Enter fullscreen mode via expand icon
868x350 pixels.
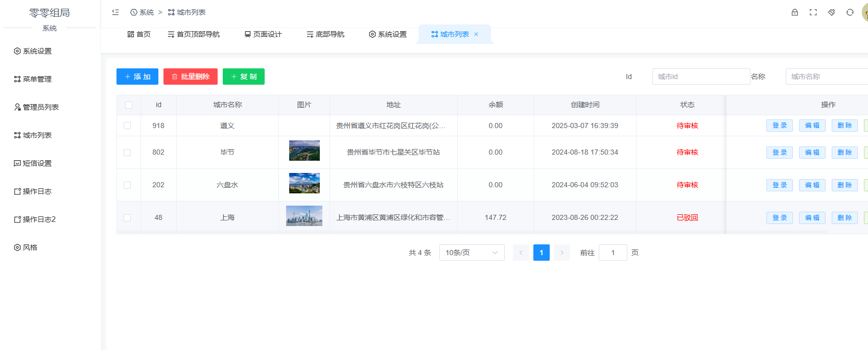point(813,12)
